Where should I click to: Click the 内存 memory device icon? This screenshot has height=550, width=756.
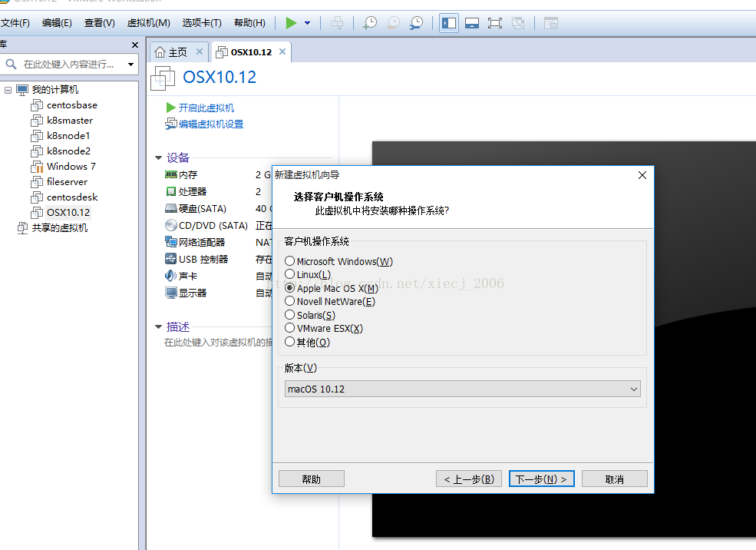point(171,174)
